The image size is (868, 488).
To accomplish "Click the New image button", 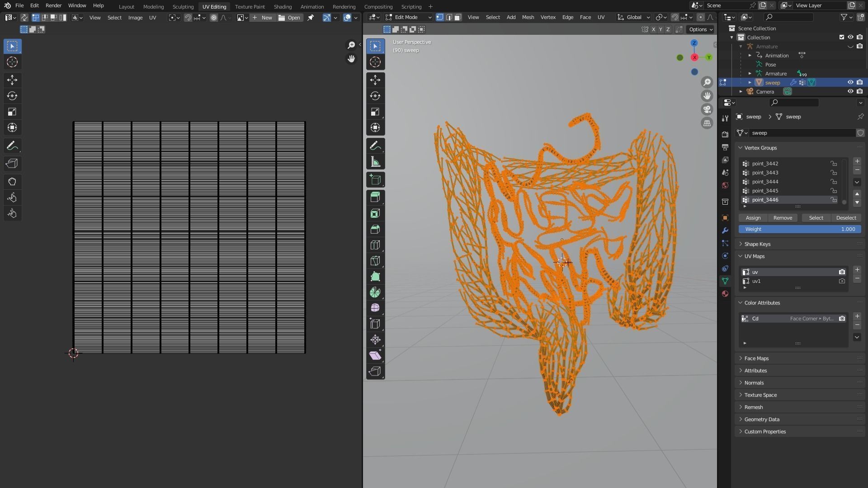I will pos(262,18).
